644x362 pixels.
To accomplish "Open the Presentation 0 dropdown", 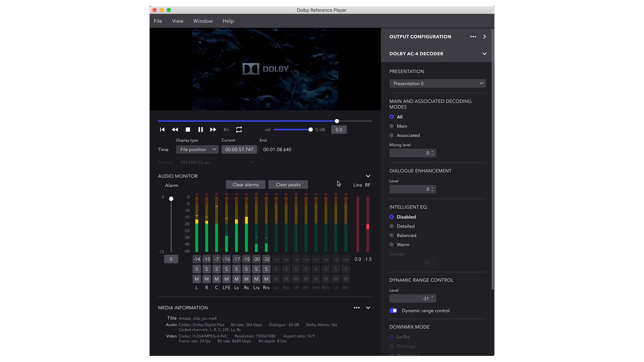I will point(437,83).
